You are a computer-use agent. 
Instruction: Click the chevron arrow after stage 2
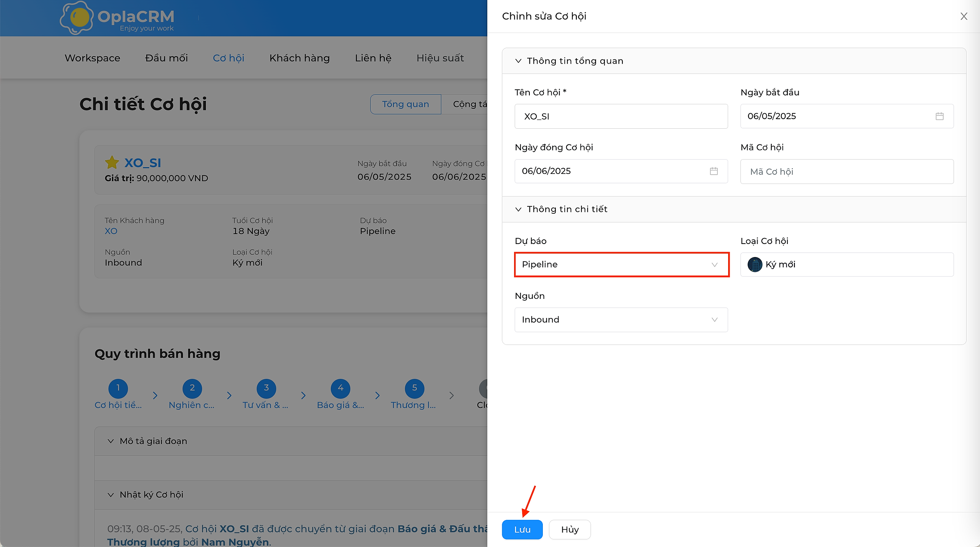(229, 395)
